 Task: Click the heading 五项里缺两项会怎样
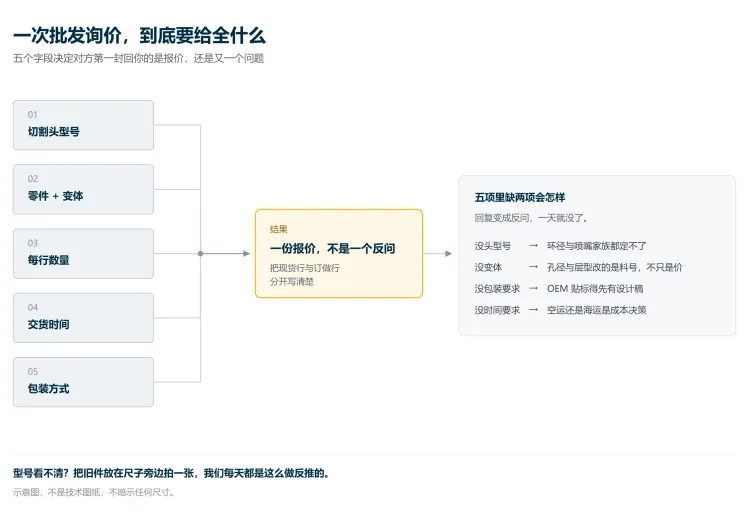[x=520, y=197]
